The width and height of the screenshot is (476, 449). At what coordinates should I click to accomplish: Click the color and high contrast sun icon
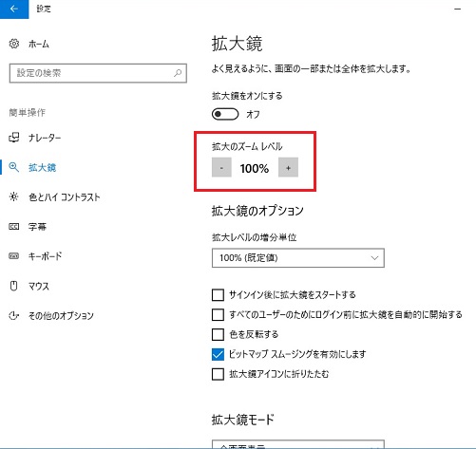[x=14, y=196]
